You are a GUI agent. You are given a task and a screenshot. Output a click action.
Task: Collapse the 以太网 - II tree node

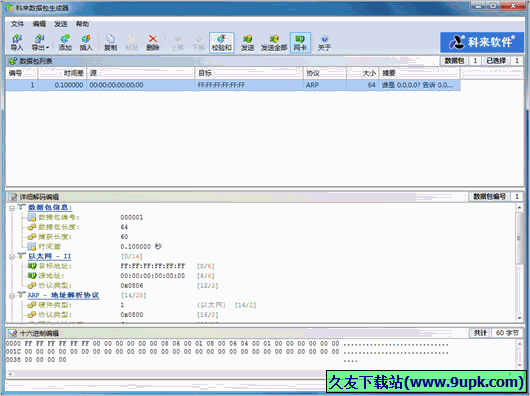(12, 257)
